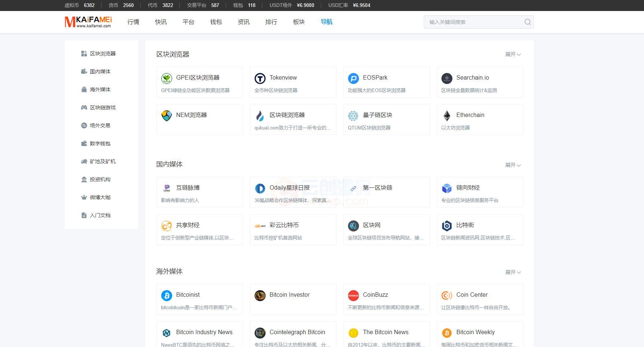Click the 微博大咖 crown icon
Image resolution: width=644 pixels, height=347 pixels.
84,197
